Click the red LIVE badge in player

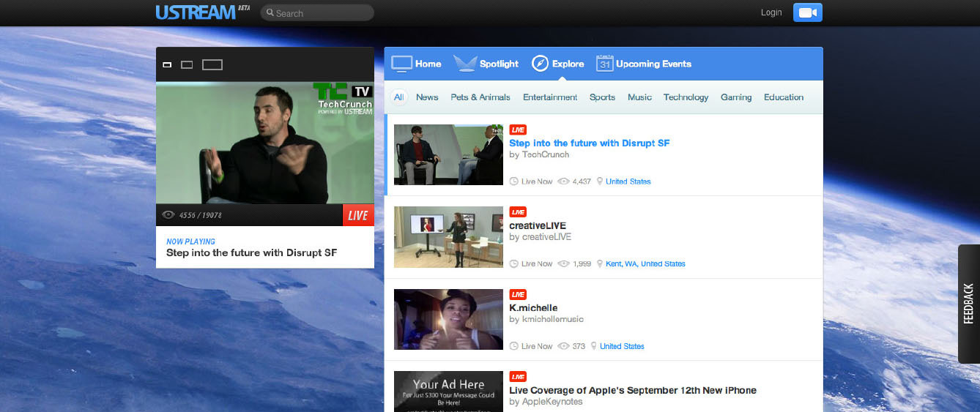coord(358,215)
